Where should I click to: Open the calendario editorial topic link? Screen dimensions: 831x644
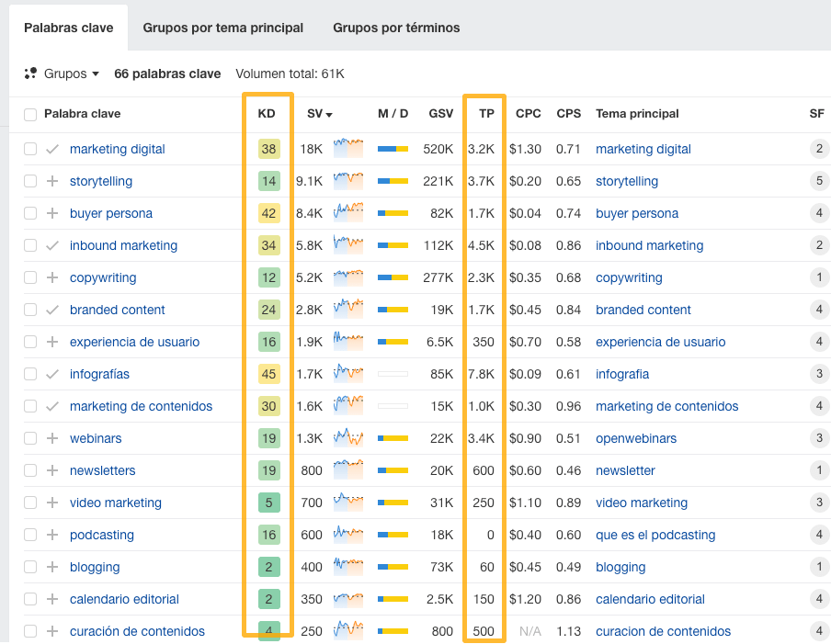(650, 599)
